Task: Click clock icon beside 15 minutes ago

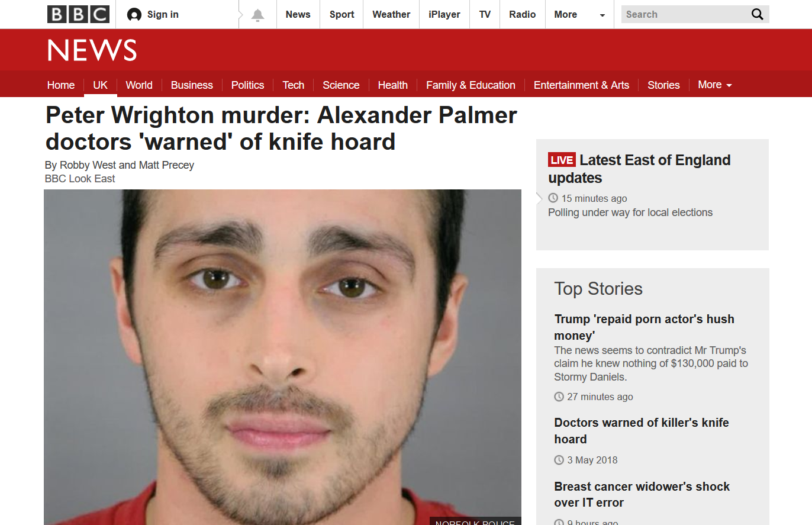Action: pos(553,198)
